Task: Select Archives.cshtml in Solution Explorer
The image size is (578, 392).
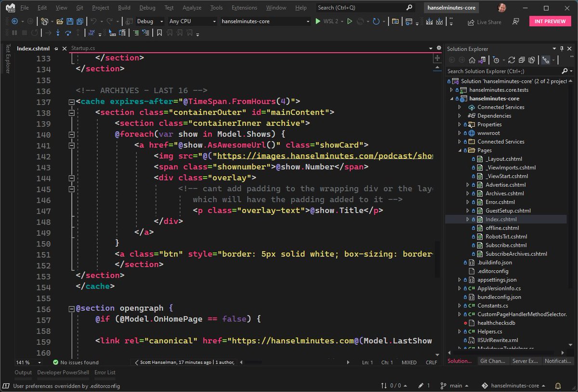Action: 504,194
